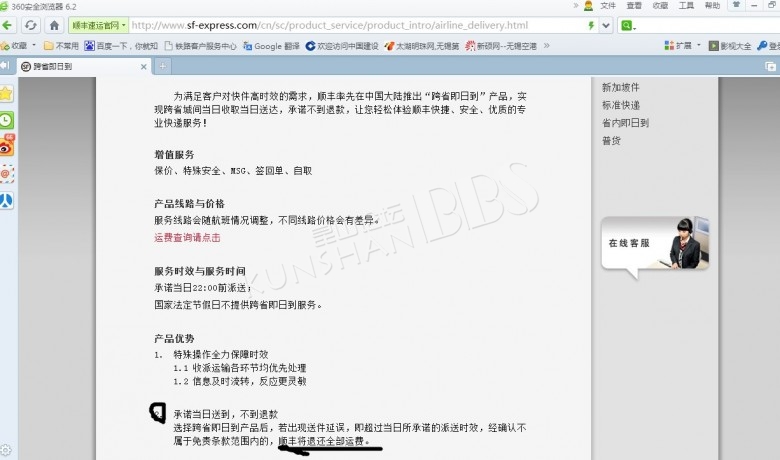
Task: Open the 帮助 menu
Action: coord(712,5)
